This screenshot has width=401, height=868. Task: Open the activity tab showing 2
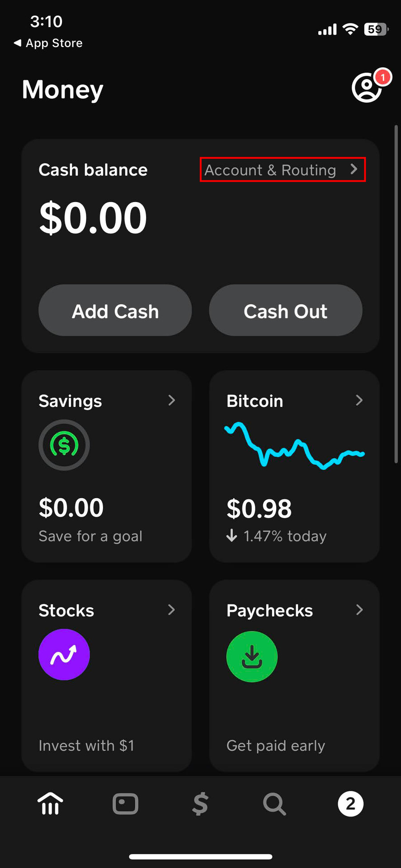350,804
